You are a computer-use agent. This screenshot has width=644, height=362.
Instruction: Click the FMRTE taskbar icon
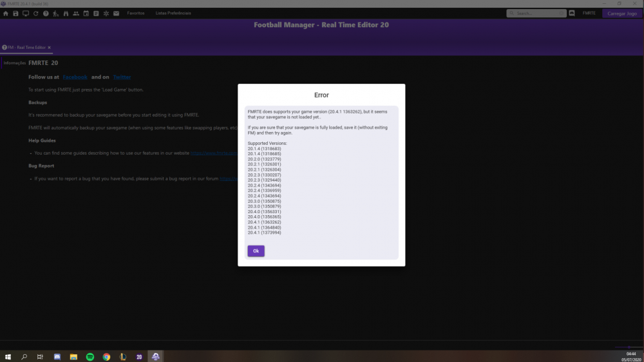156,357
